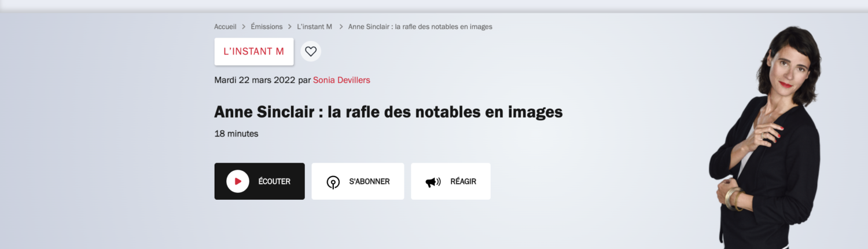This screenshot has width=868, height=249.
Task: Add the show to favorites with the heart icon
Action: 311,52
